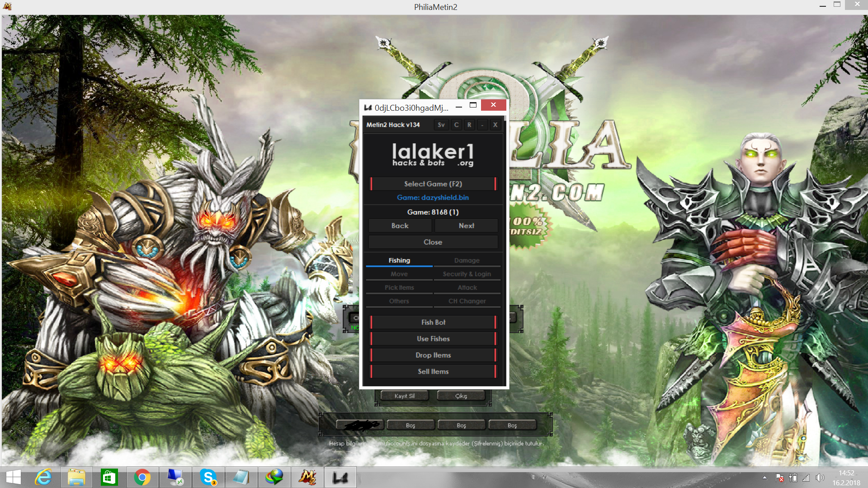Close the 0djLCbo3i0hgadMj window
This screenshot has height=488, width=868.
pyautogui.click(x=493, y=105)
